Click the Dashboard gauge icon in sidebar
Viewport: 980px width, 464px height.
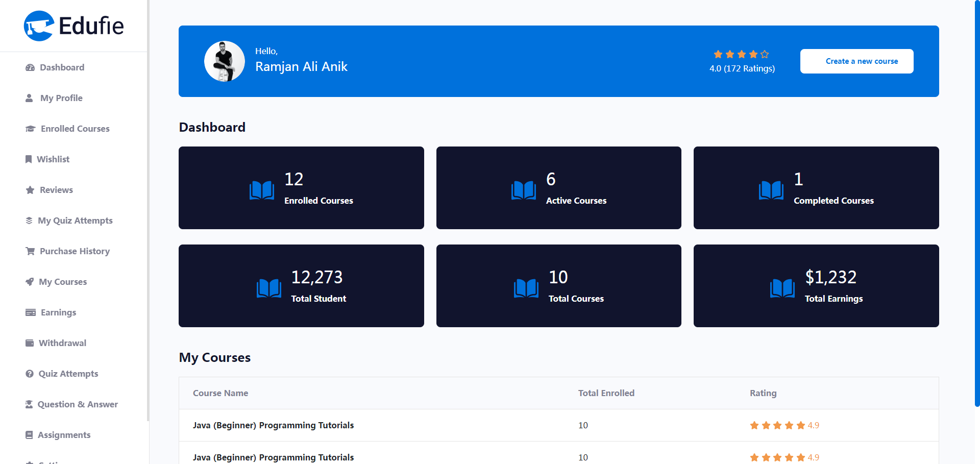click(30, 67)
